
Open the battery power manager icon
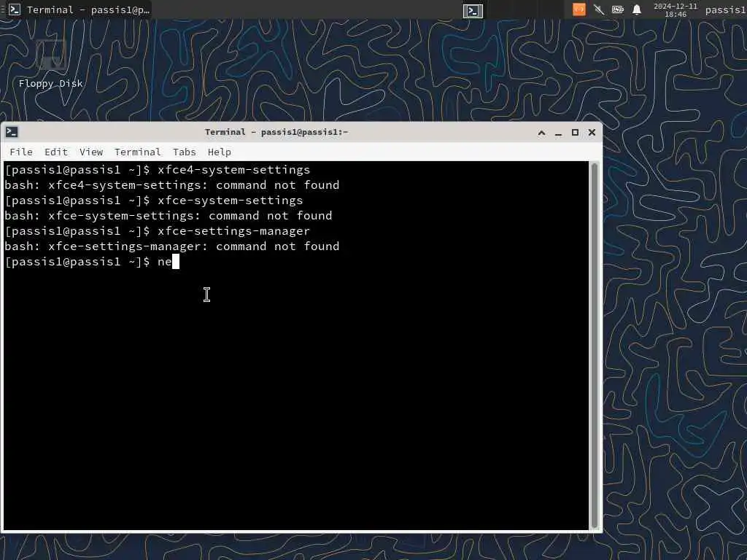pyautogui.click(x=618, y=9)
